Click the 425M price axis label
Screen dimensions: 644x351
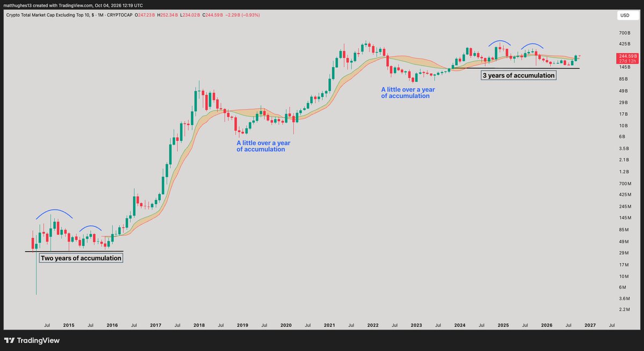(x=625, y=195)
